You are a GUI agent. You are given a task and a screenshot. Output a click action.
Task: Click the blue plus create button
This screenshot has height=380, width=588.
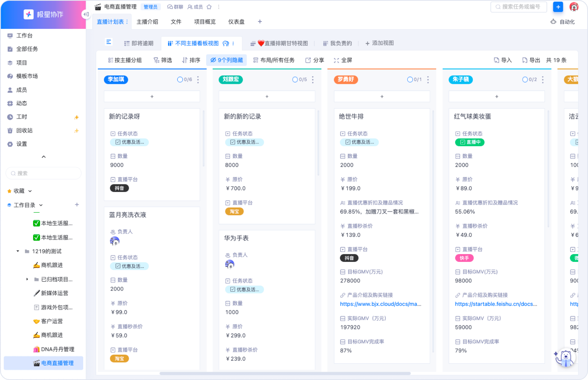558,7
